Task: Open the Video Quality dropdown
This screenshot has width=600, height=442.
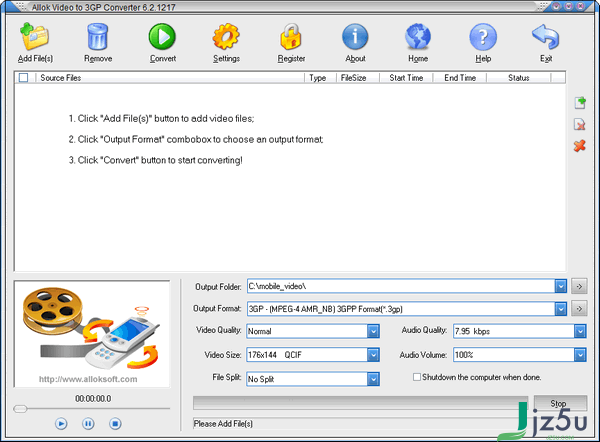Action: coord(373,331)
